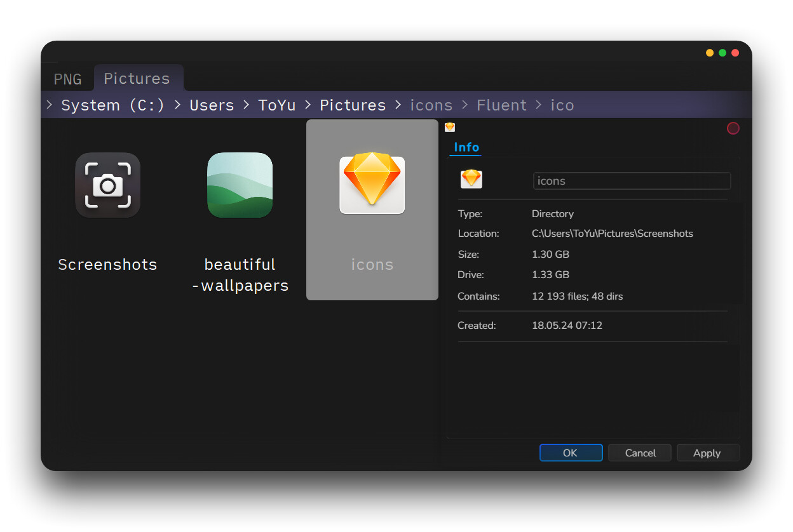Navigate to Users in the path bar
This screenshot has height=532, width=793.
click(212, 105)
